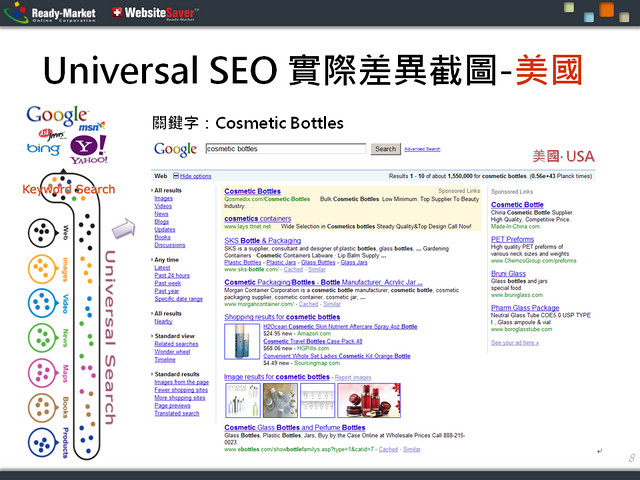Screen dimensions: 640x480
Task: Select the brown Books bubble icon
Action: point(42,408)
